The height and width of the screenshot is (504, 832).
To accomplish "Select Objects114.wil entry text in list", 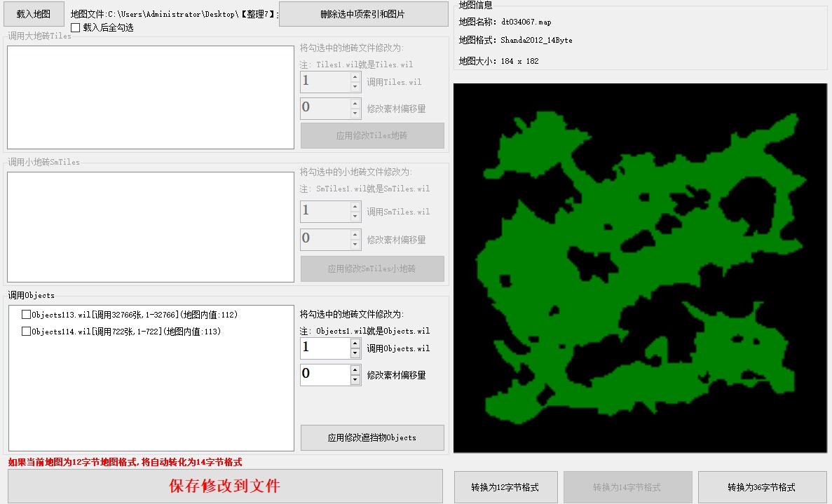I will pyautogui.click(x=126, y=332).
